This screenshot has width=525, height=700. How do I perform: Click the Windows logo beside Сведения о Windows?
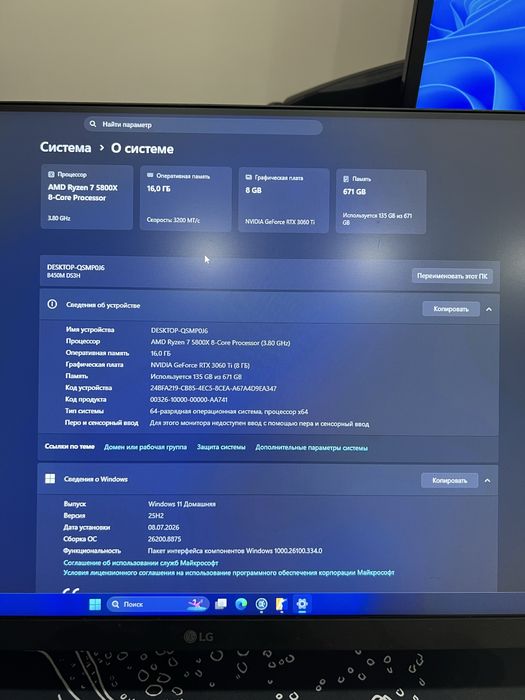click(50, 479)
